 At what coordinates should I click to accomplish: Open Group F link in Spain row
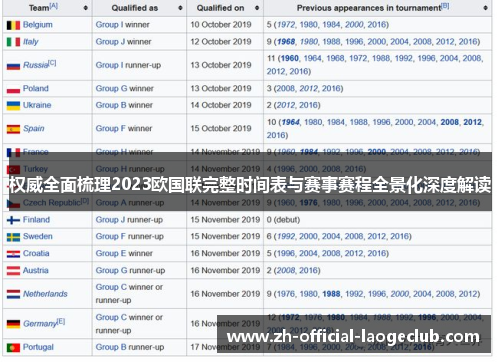tap(111, 128)
